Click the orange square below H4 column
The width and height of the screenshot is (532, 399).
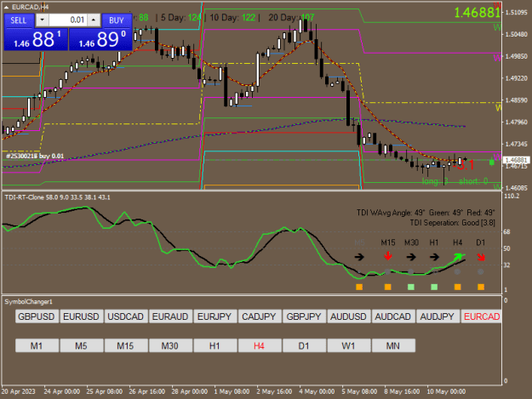(x=458, y=288)
